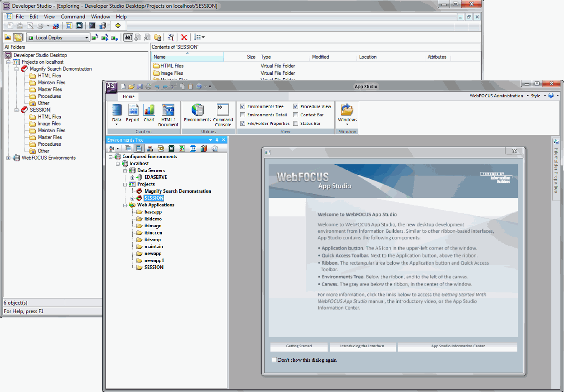Click the binoculars find icon in Developer Studio
The height and width of the screenshot is (392, 564).
[128, 38]
